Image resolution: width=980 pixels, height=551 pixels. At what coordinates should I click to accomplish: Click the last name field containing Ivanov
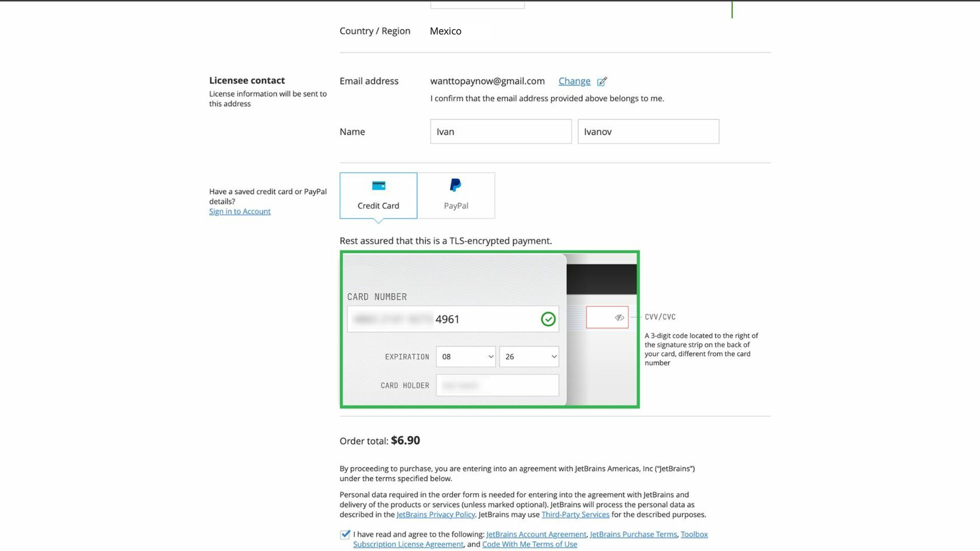[x=648, y=132]
